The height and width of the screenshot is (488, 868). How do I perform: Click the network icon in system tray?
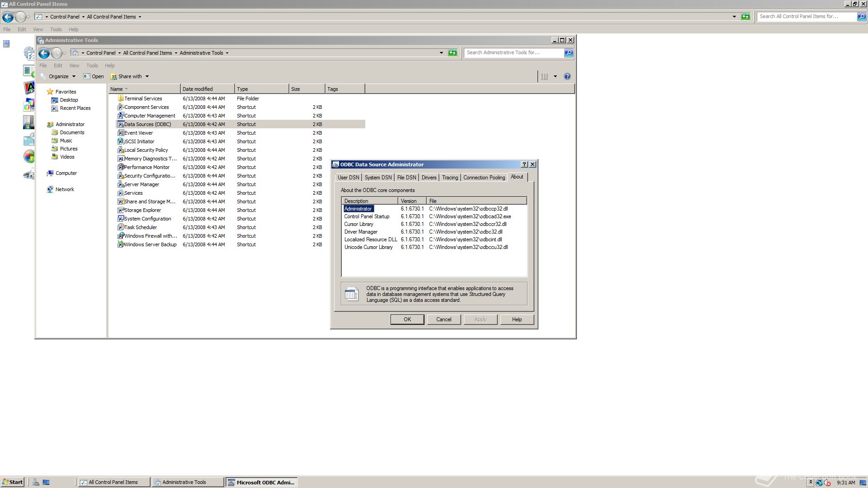pyautogui.click(x=819, y=483)
